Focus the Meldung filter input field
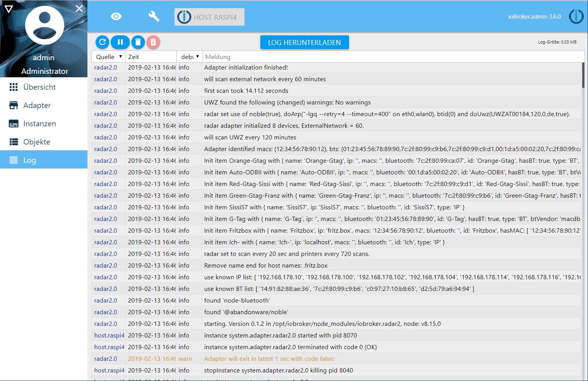This screenshot has width=588, height=381. [x=393, y=57]
